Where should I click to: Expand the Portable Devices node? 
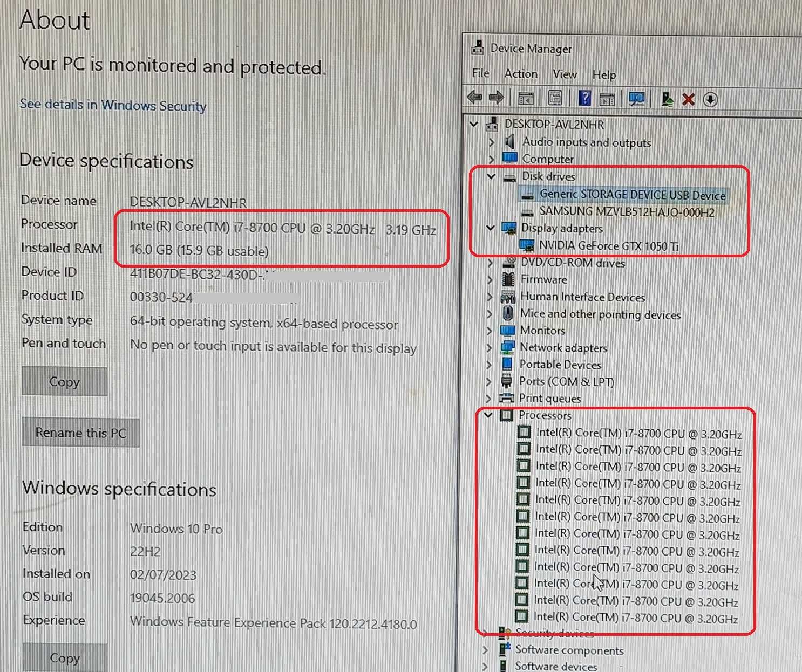click(x=489, y=365)
